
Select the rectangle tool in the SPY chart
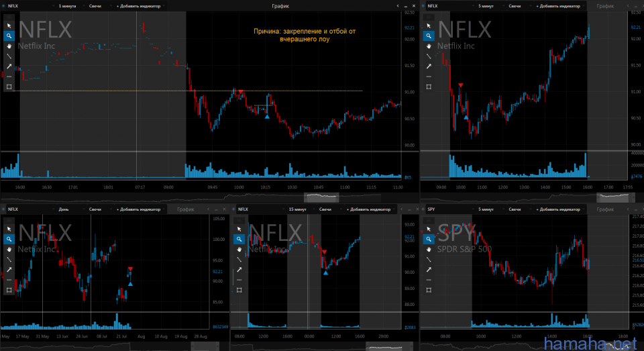[429, 290]
